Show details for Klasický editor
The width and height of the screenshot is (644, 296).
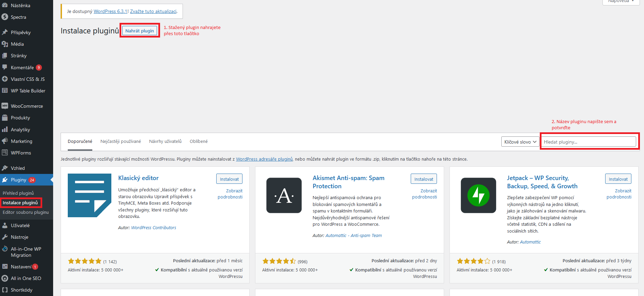click(230, 194)
